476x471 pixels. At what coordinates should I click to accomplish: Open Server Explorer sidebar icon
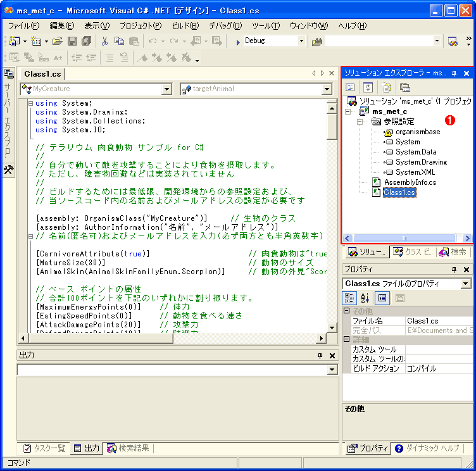(x=8, y=74)
